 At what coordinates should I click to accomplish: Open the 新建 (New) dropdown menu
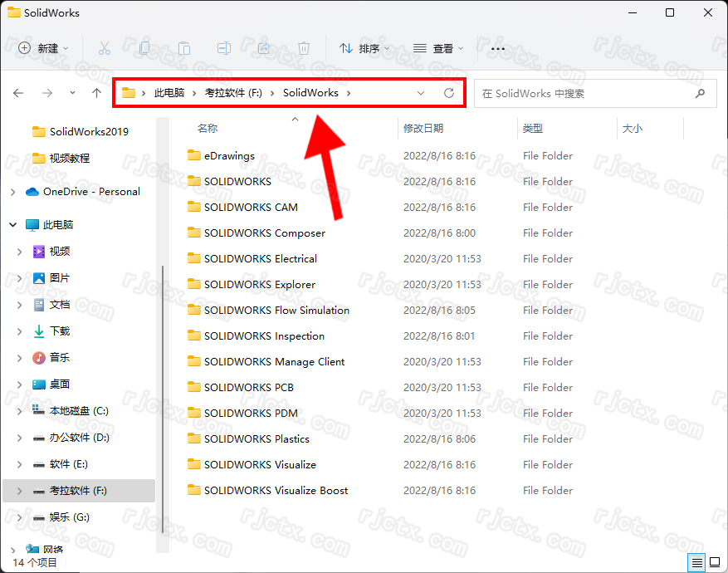click(x=44, y=49)
